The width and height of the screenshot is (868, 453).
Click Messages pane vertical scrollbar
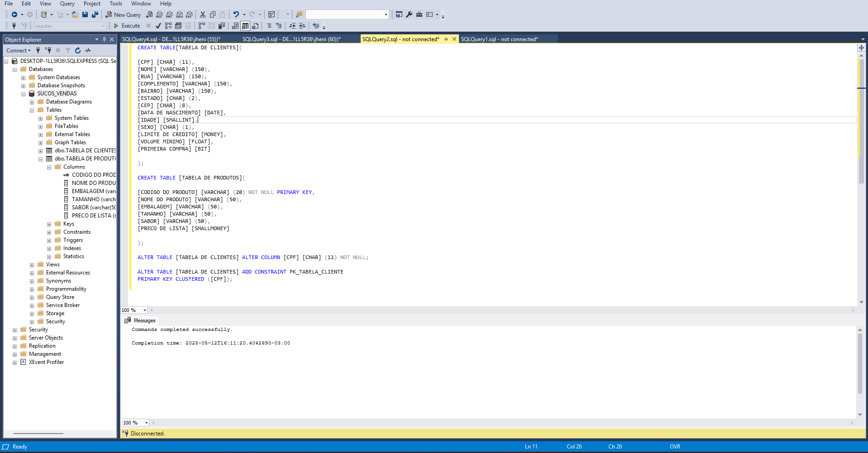[x=860, y=364]
